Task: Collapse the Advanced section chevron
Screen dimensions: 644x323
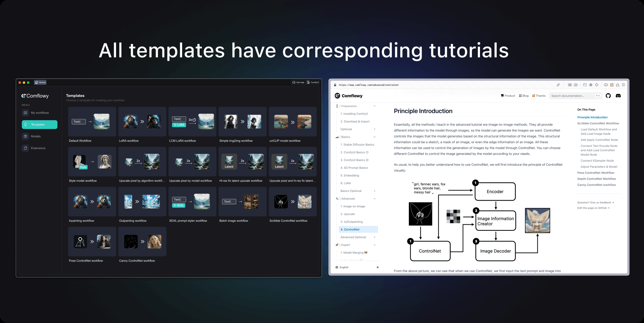Action: click(374, 199)
